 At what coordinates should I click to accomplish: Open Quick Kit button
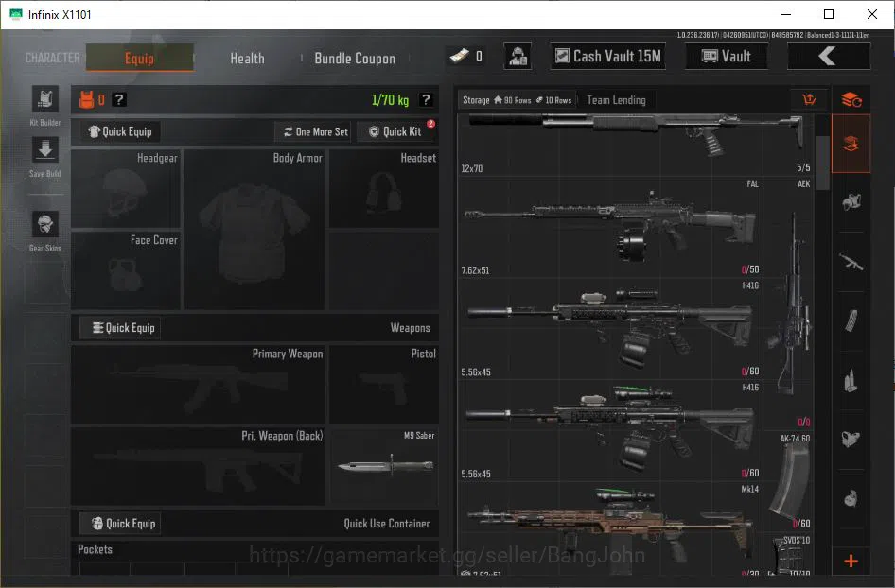395,131
